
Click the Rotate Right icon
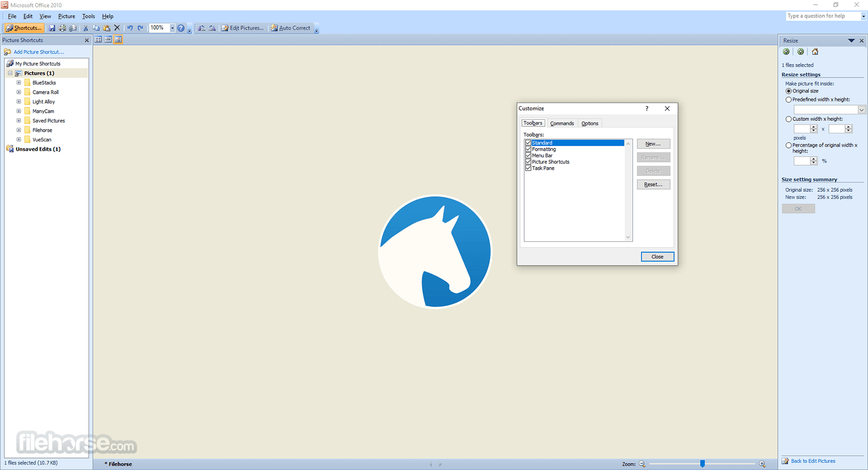click(x=212, y=28)
